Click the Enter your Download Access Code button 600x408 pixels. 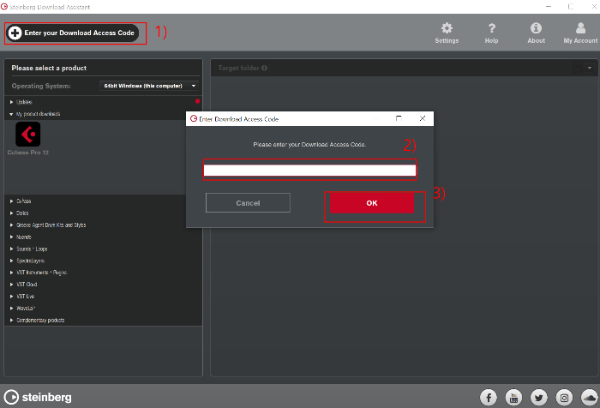(72, 33)
